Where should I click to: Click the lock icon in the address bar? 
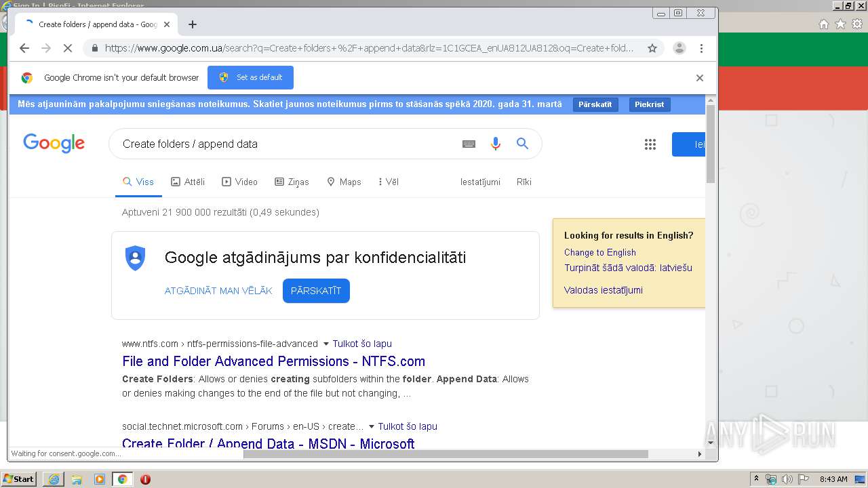[x=94, y=48]
